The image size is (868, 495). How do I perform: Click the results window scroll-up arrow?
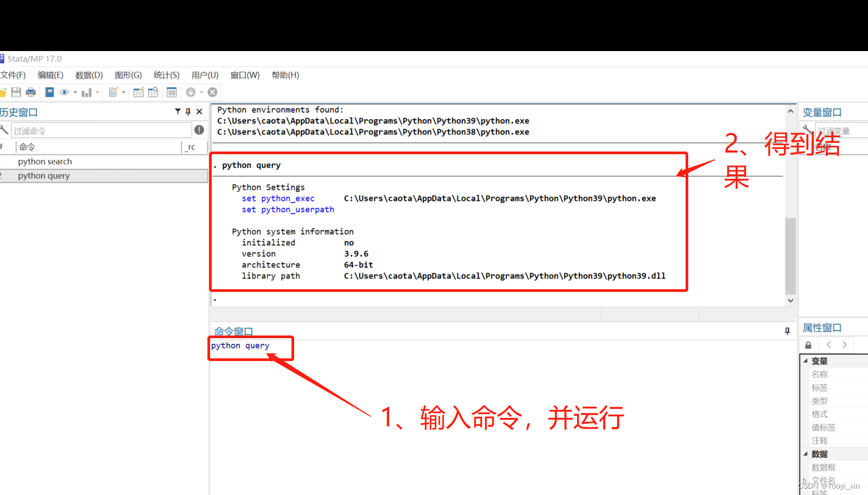790,111
